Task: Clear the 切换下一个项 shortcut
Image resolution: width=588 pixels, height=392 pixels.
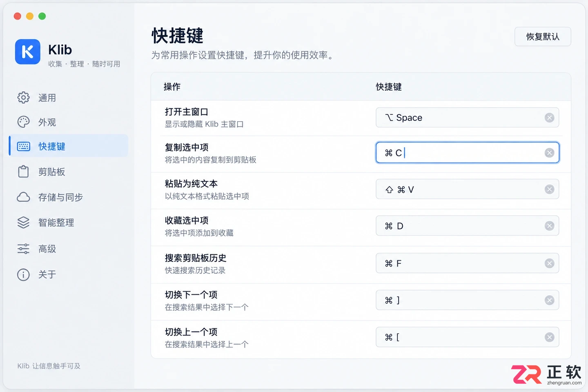Action: [x=549, y=301]
